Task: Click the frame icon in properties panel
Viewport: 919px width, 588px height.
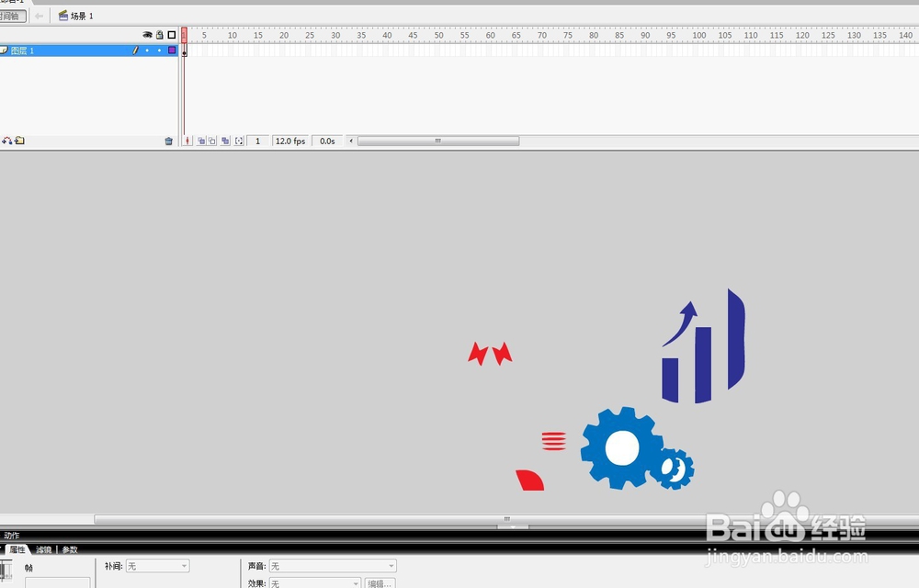Action: point(6,570)
